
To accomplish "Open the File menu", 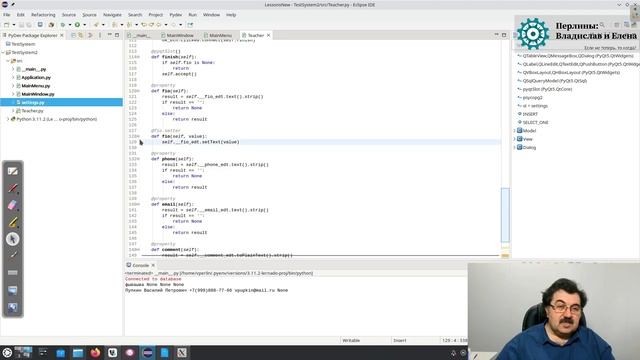I will 7,15.
